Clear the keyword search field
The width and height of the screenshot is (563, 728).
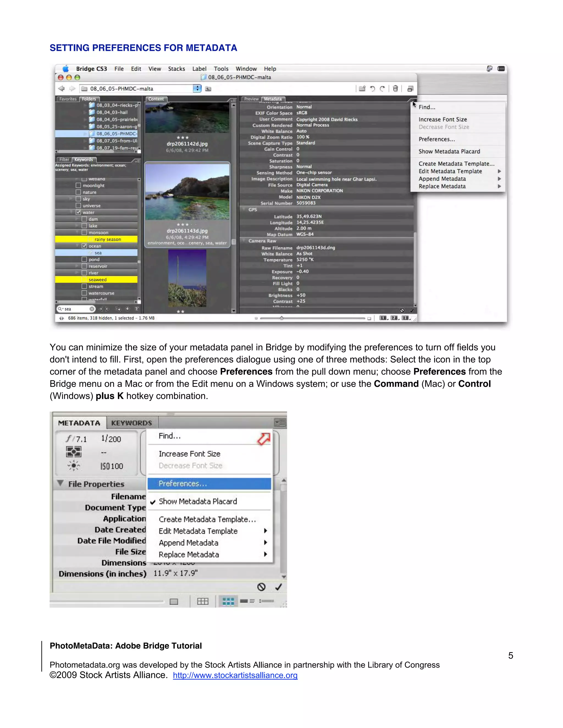click(92, 309)
